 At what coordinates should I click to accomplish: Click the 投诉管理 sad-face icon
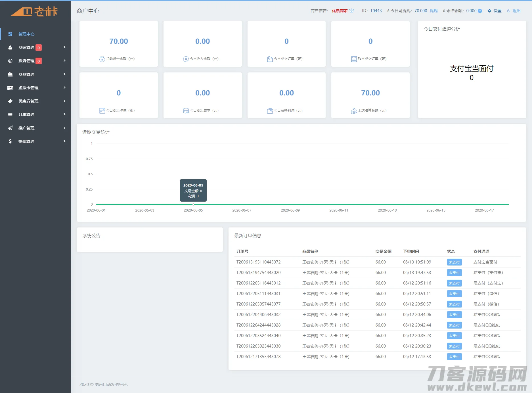11,61
